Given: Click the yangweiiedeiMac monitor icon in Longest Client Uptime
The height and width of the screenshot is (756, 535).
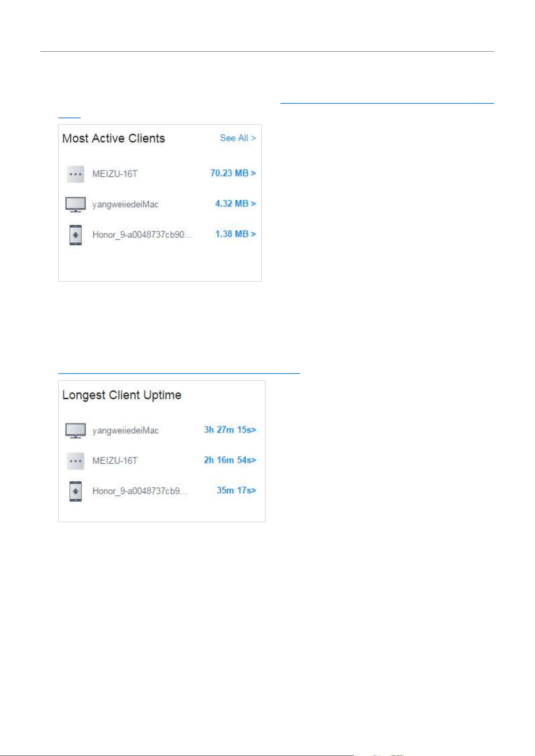Looking at the screenshot, I should (76, 430).
